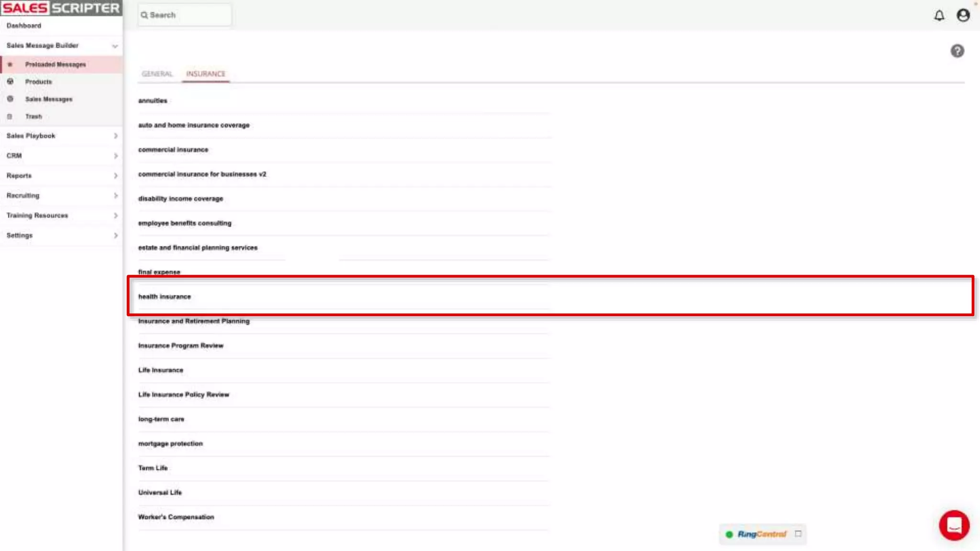Go to Dashboard in sidebar

point(24,26)
